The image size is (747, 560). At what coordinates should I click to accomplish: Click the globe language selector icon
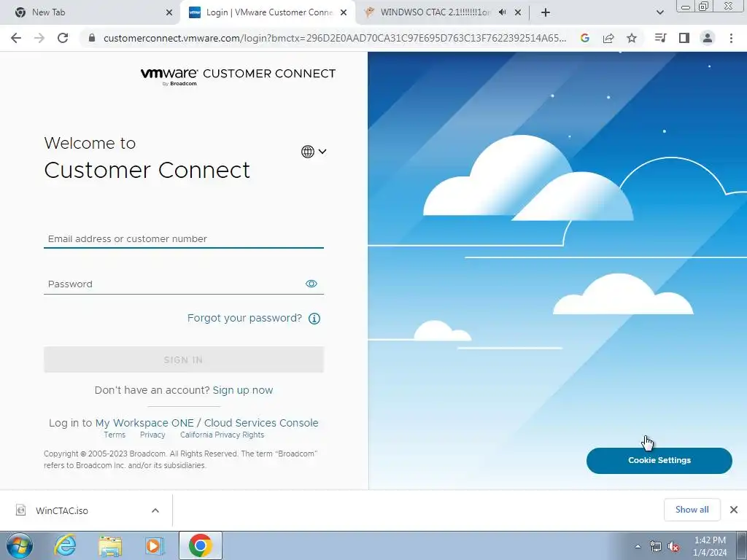tap(308, 152)
